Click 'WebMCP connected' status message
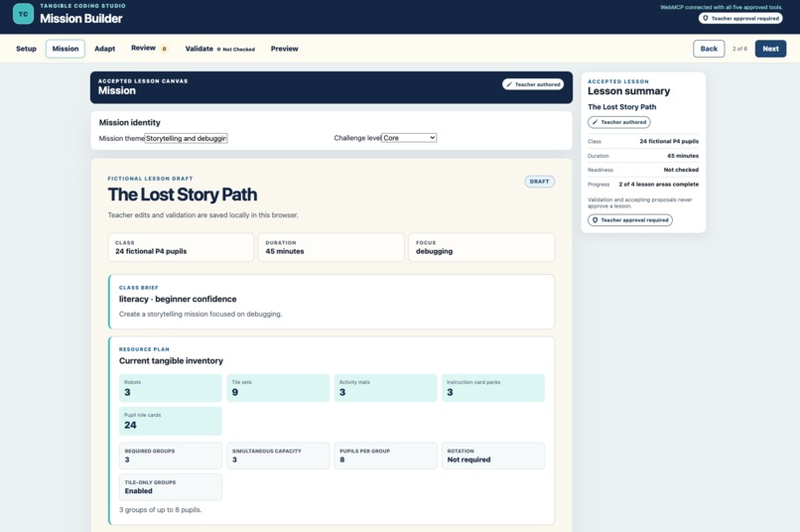The image size is (800, 532). pyautogui.click(x=721, y=7)
